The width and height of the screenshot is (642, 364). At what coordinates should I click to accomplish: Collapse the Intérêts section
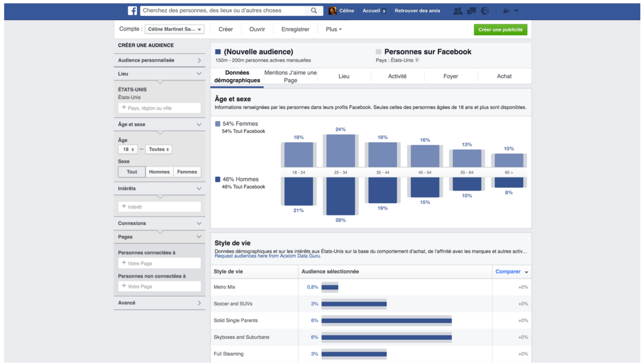point(160,189)
